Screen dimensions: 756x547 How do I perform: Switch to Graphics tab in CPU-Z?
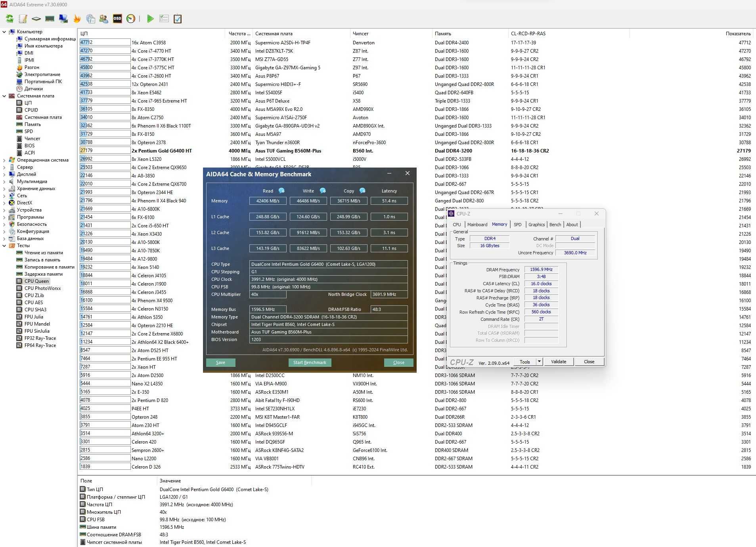point(536,225)
